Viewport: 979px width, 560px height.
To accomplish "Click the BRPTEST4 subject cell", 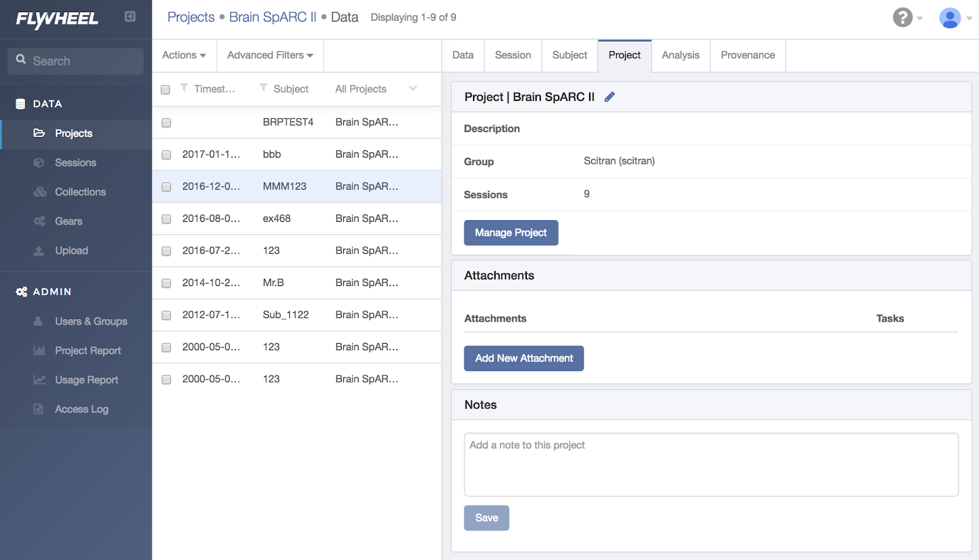I will (288, 122).
